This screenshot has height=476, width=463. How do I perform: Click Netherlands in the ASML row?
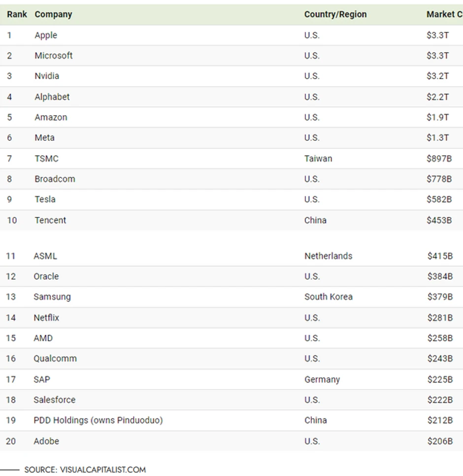point(328,256)
